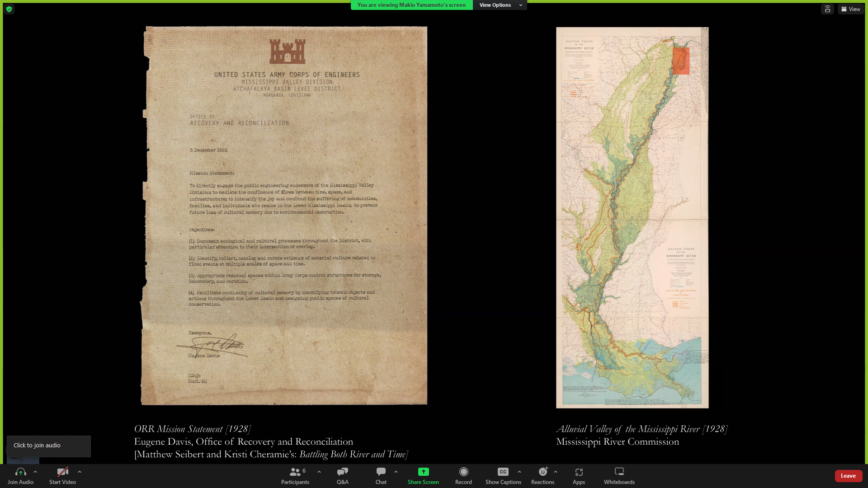Open the View layout menu
The width and height of the screenshot is (868, 488).
851,9
